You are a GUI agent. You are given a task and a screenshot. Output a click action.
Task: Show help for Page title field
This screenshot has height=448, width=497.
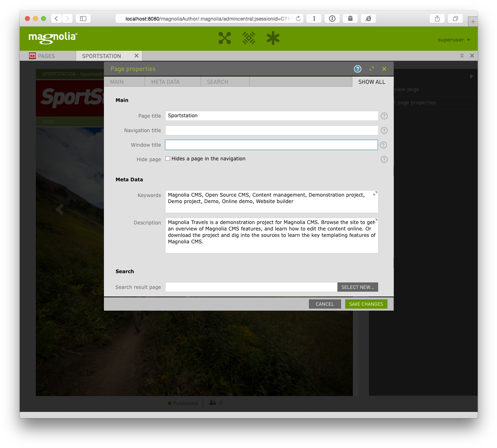coord(384,116)
